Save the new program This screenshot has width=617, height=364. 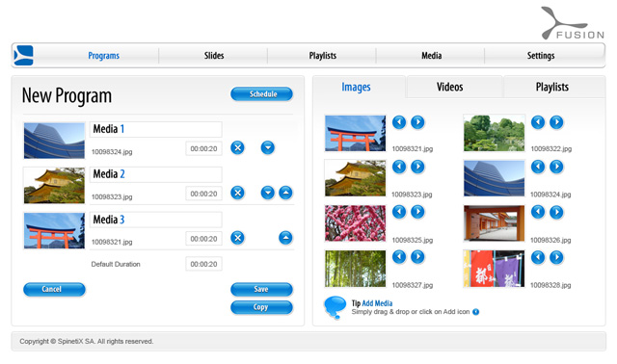[261, 289]
